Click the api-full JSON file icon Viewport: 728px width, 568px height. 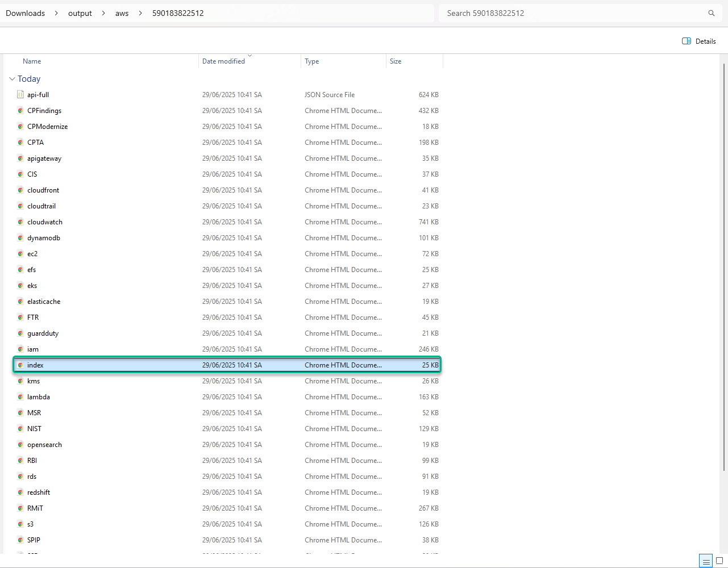(x=20, y=95)
